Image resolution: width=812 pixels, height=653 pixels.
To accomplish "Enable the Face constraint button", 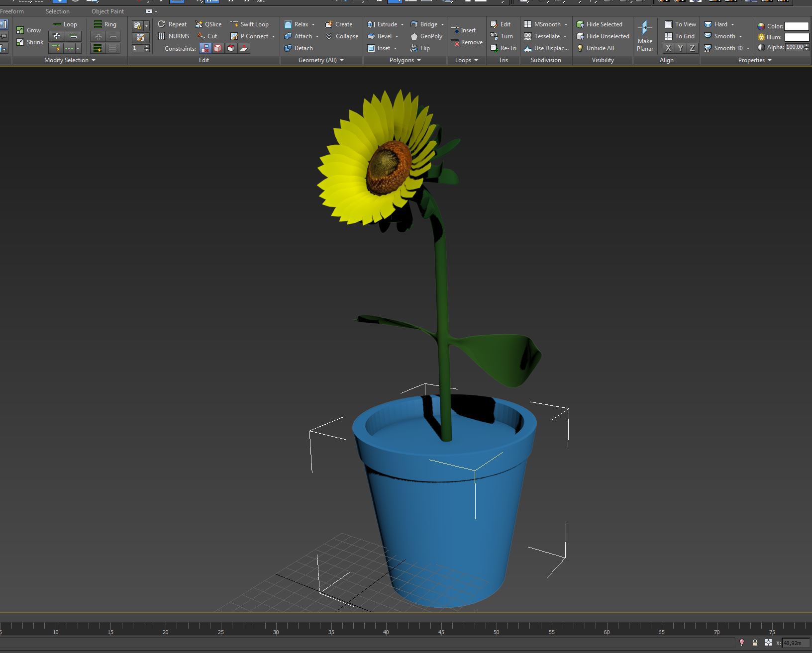I will 231,48.
